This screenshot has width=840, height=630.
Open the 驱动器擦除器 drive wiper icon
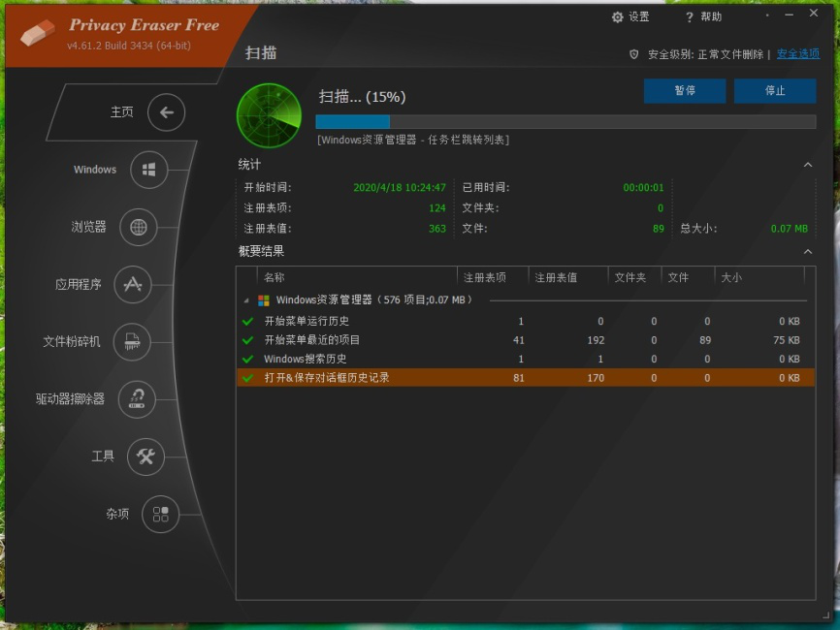(137, 398)
